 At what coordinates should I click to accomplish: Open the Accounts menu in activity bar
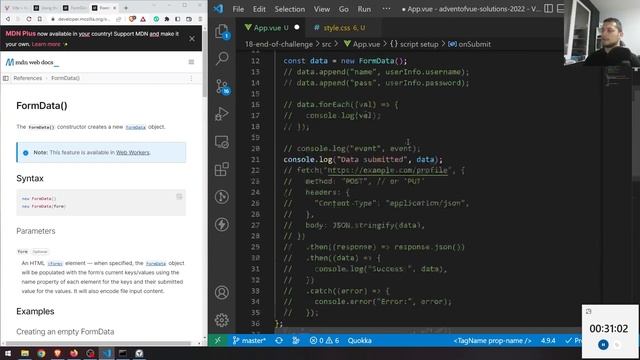click(x=222, y=292)
